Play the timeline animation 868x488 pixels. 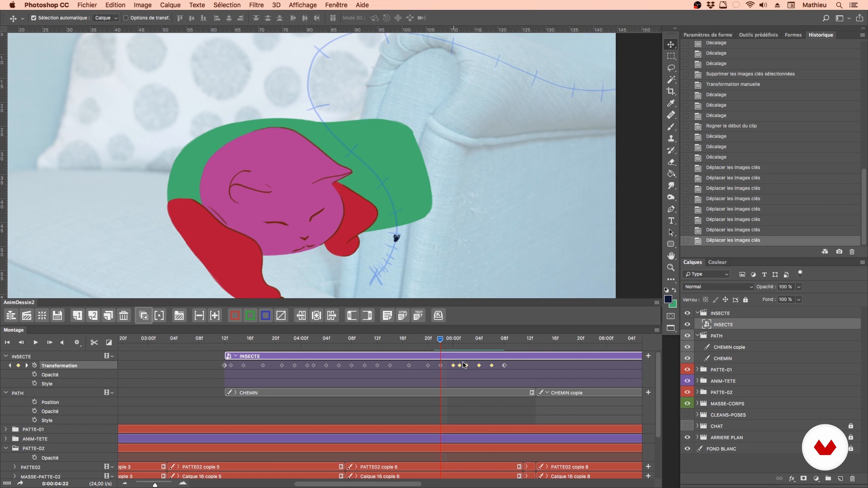[x=35, y=343]
